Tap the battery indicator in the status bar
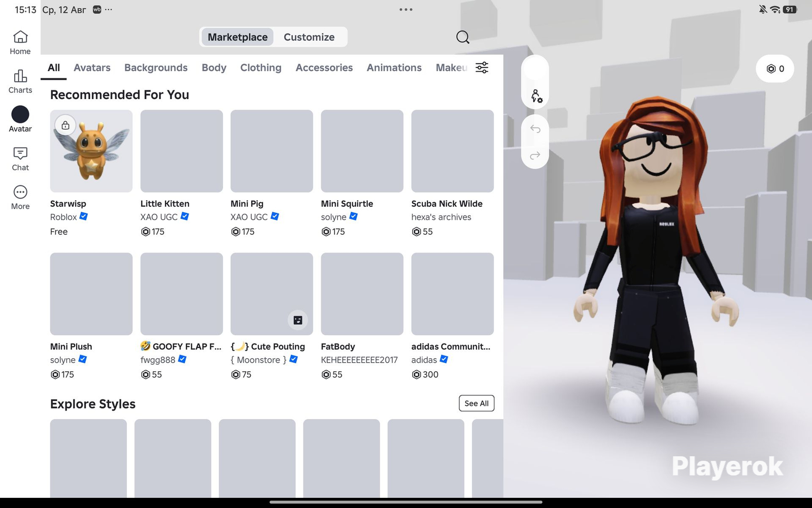 click(x=790, y=10)
